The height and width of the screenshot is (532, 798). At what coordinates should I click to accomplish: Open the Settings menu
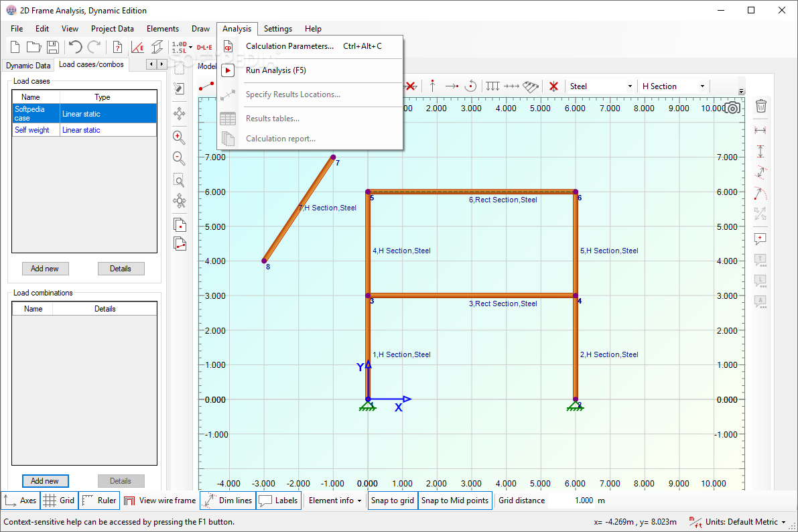pos(278,29)
